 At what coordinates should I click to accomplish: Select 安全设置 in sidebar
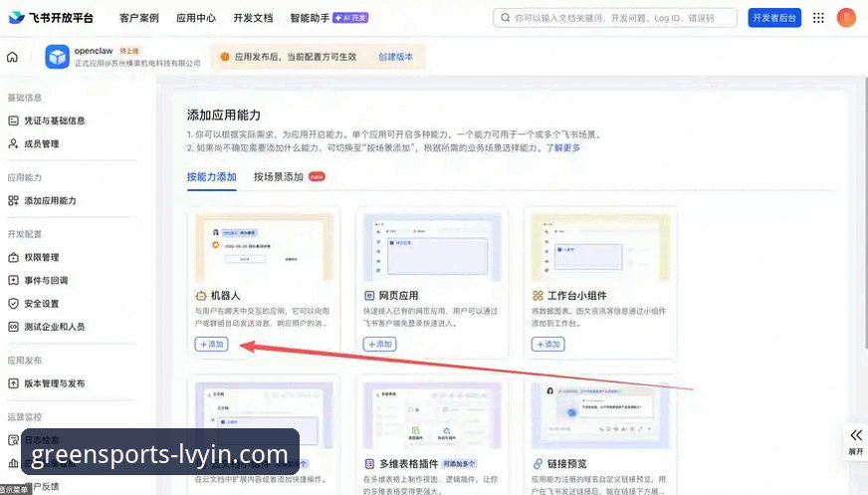42,304
